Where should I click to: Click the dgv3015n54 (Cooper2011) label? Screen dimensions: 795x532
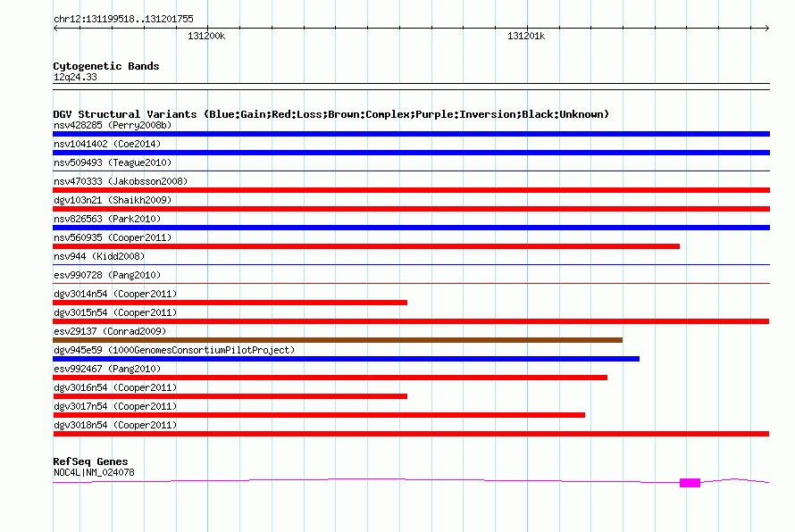(x=115, y=312)
